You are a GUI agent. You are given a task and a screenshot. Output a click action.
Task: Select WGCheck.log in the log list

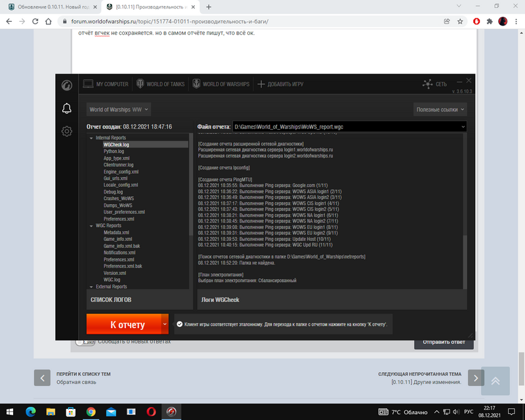pos(116,144)
